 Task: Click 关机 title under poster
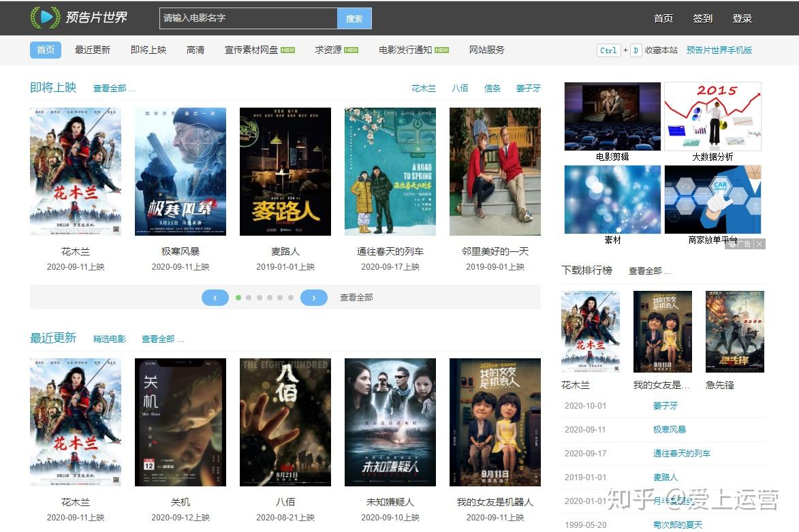tap(181, 503)
